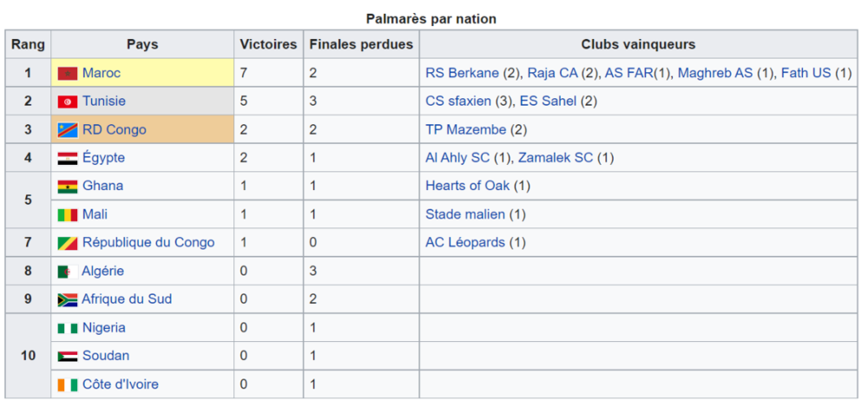Click the Côte d'Ivoire flag icon
The width and height of the screenshot is (868, 407).
click(68, 384)
